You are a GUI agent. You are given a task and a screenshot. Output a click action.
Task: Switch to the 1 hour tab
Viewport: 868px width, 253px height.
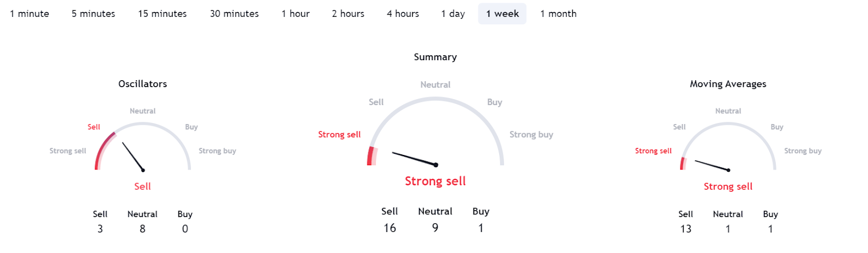point(295,14)
